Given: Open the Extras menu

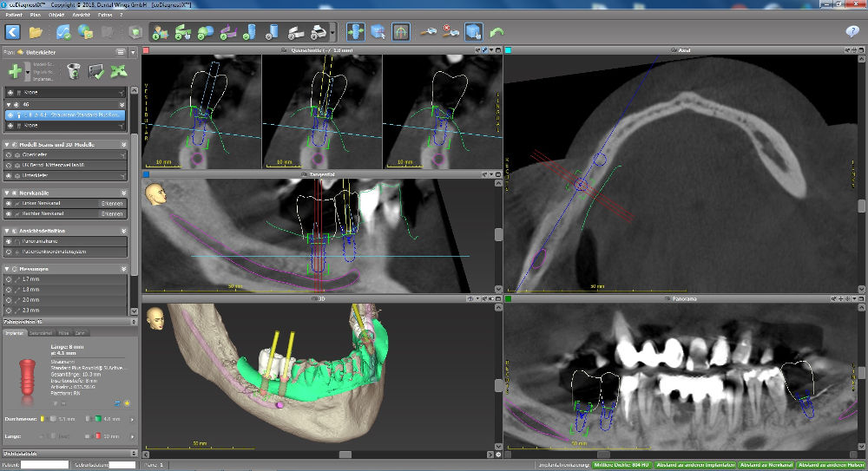Looking at the screenshot, I should pyautogui.click(x=106, y=16).
